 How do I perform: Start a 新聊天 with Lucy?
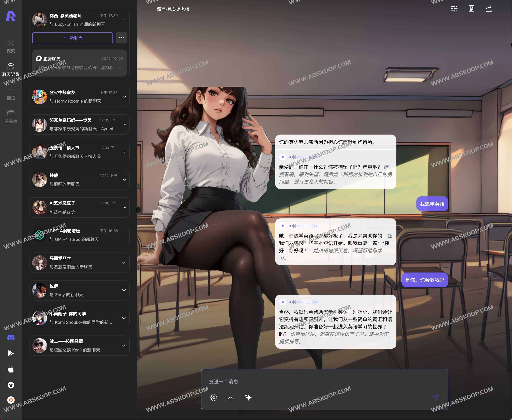72,38
